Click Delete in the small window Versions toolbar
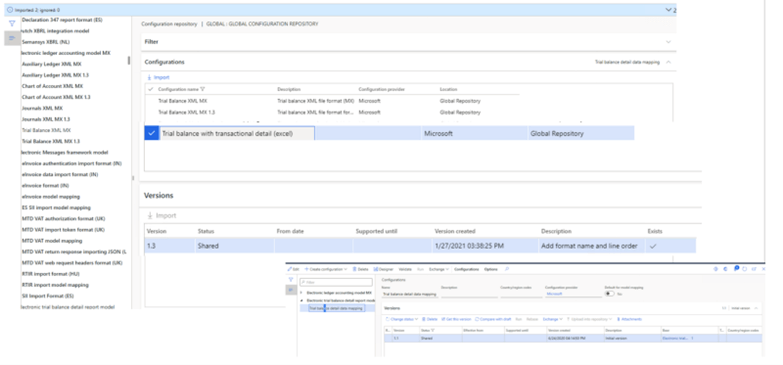 (429, 319)
